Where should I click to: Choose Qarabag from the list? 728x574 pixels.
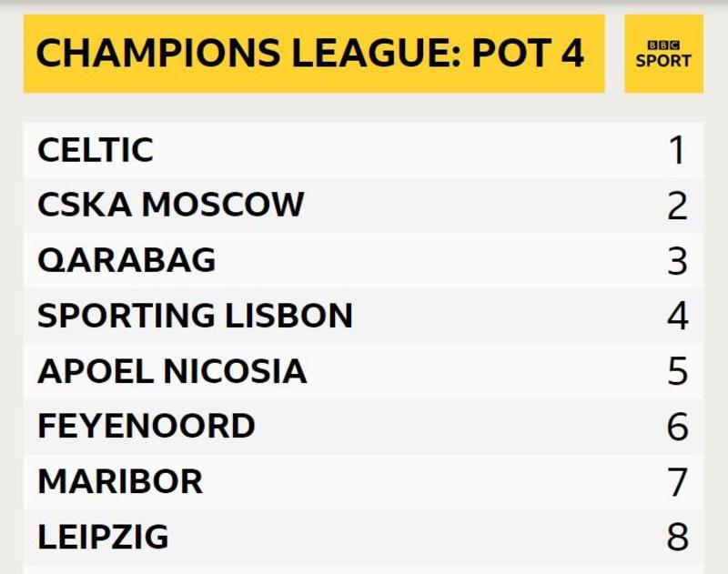point(126,260)
